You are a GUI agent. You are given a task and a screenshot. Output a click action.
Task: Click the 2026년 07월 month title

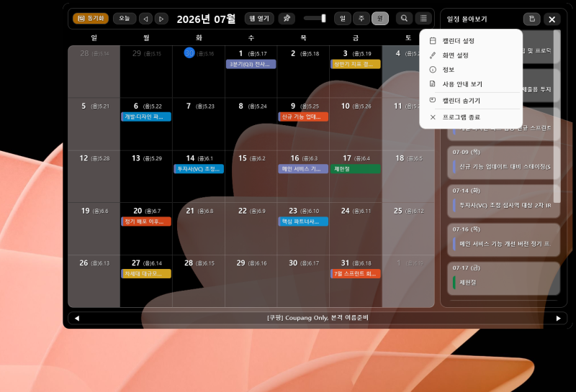206,19
